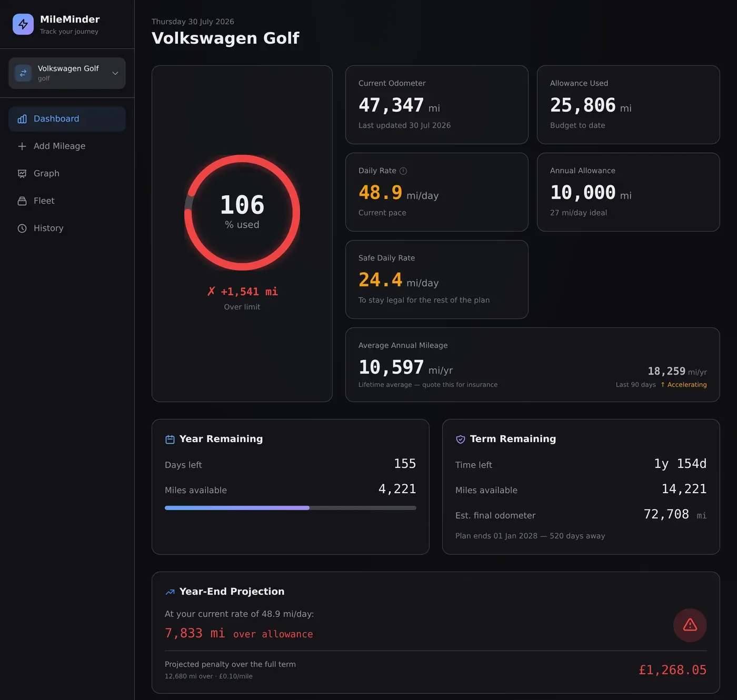This screenshot has width=737, height=700.
Task: Click Last updated 30 Jul 2026 text
Action: pos(404,125)
